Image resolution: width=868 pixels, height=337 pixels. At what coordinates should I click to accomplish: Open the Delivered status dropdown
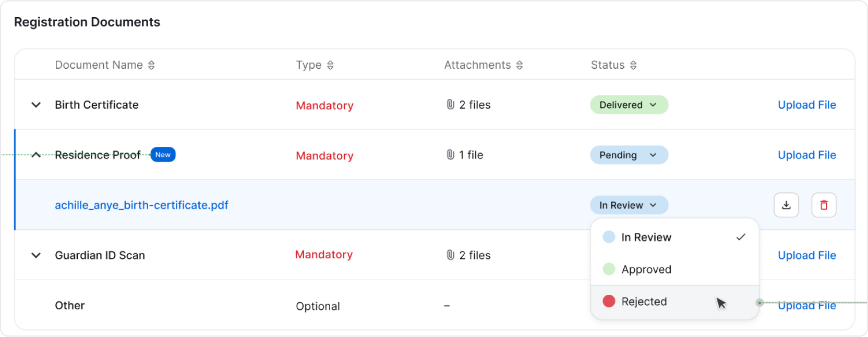point(629,105)
